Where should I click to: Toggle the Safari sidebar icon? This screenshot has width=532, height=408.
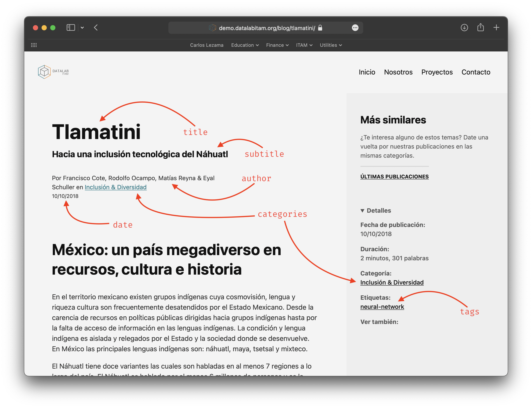[71, 28]
